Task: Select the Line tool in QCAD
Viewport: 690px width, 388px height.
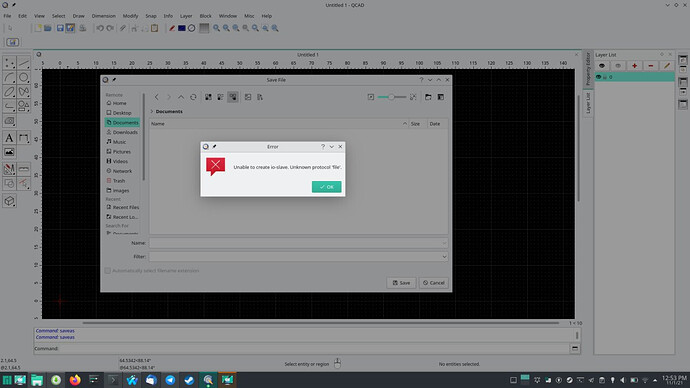Action: point(24,64)
